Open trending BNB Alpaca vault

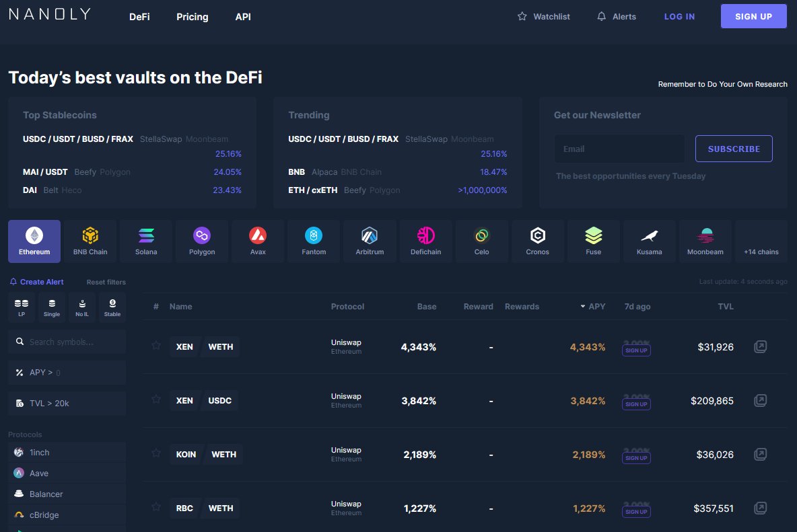click(397, 172)
